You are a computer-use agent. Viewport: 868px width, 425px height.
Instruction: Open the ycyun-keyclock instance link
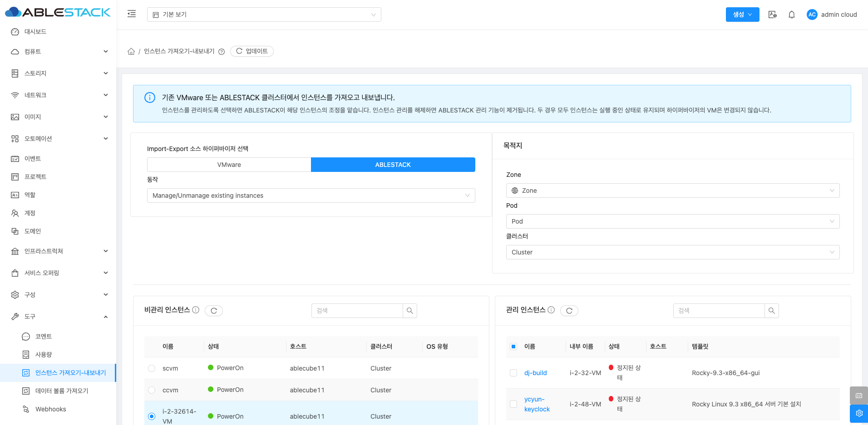(x=537, y=404)
